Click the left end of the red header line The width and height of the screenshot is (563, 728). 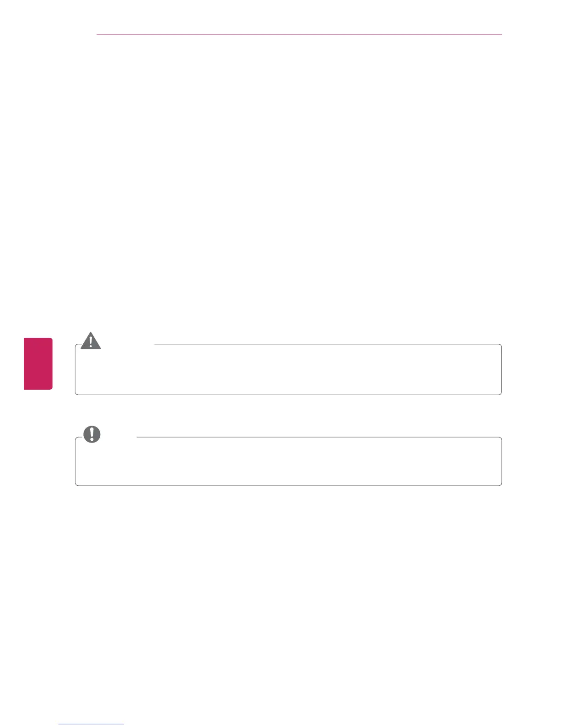pyautogui.click(x=98, y=34)
